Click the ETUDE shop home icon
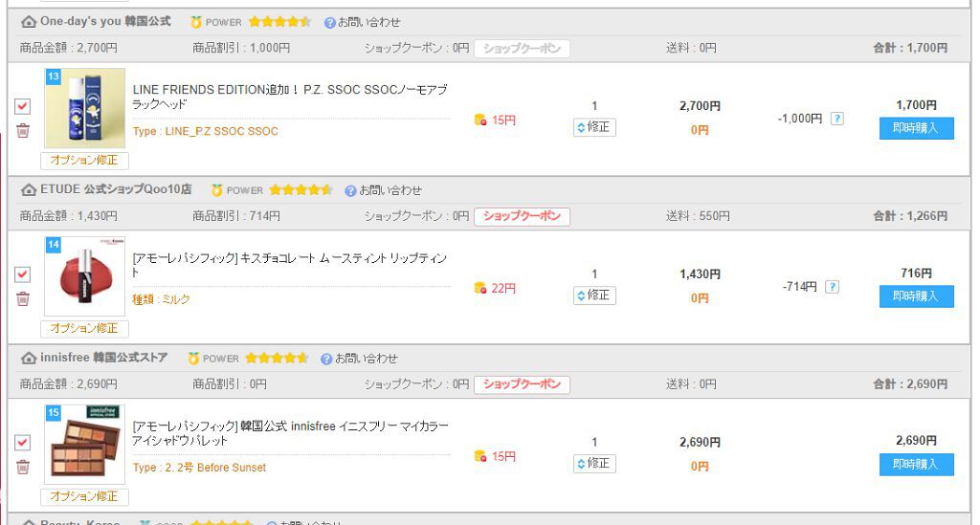980x525 pixels. (x=29, y=189)
